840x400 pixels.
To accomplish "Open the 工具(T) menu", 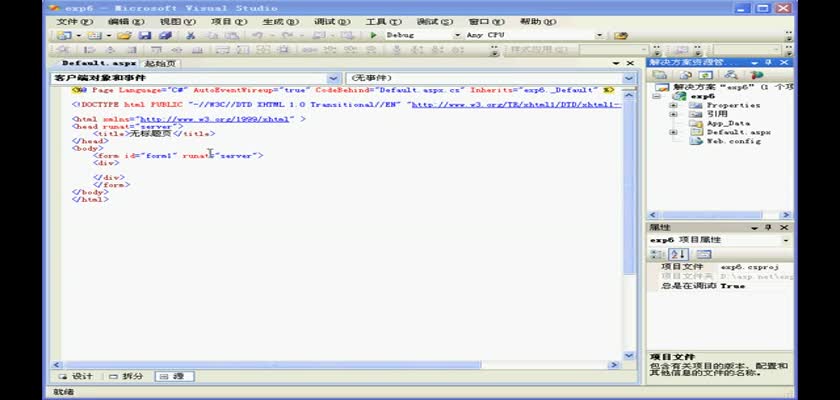I will coord(376,21).
